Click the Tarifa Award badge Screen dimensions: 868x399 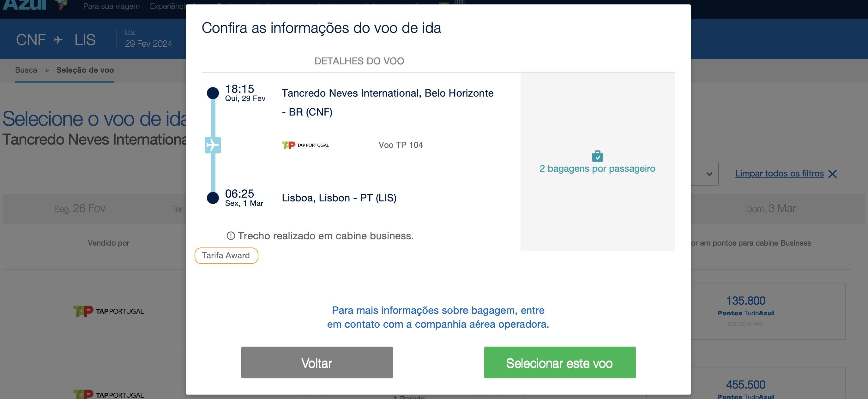[x=226, y=256]
